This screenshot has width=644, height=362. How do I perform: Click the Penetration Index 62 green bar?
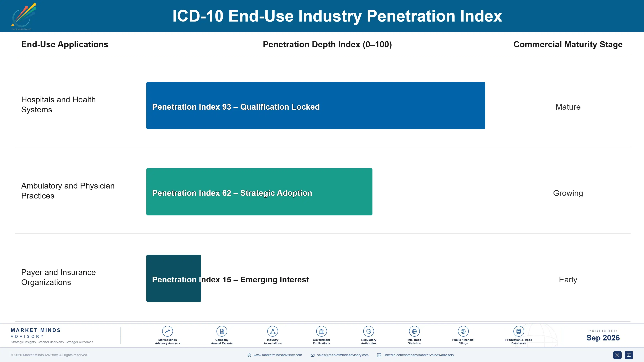259,192
